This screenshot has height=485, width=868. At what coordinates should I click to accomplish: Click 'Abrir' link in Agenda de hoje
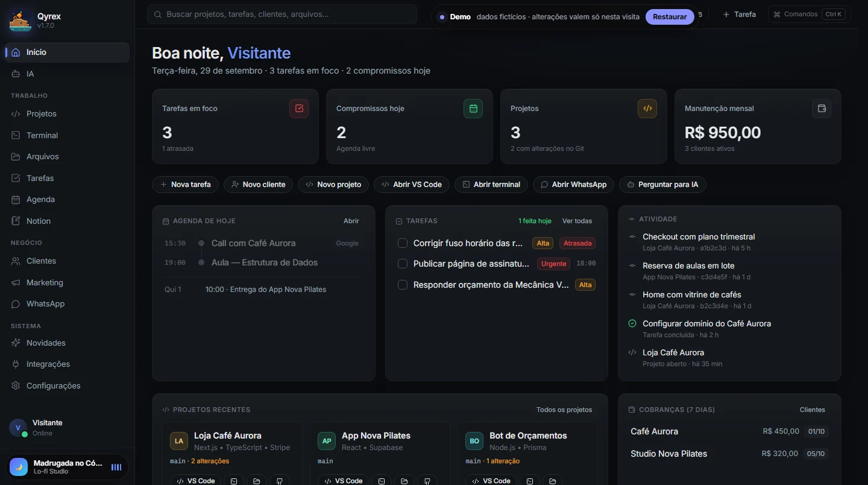coord(351,221)
